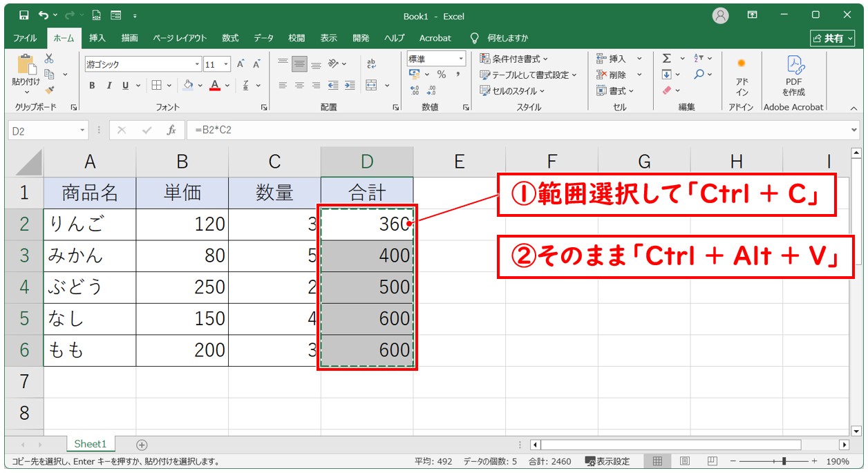Toggle bold formatting

92,86
